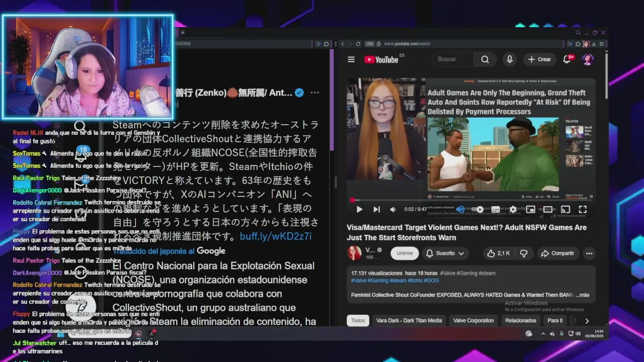
Task: Show more chips with right chevron
Action: click(587, 321)
